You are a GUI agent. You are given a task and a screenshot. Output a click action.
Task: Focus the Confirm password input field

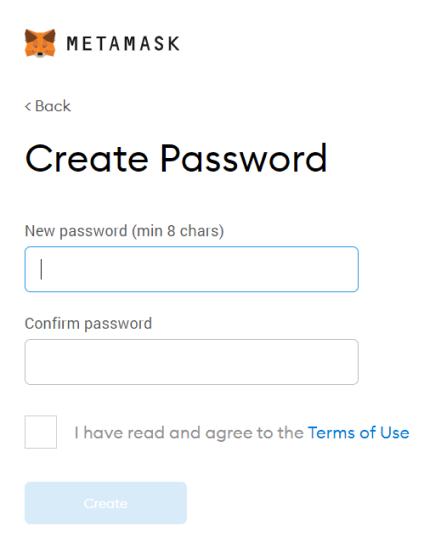pos(191,362)
